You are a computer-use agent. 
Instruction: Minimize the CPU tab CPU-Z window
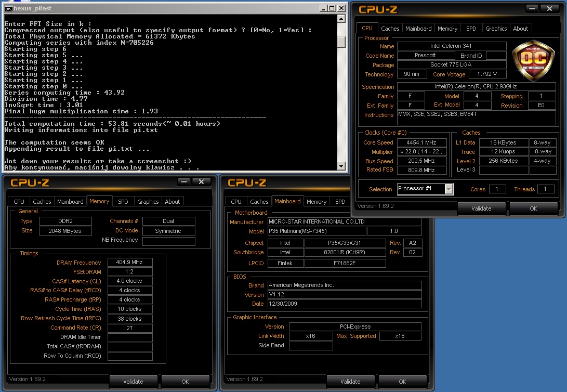(x=532, y=8)
